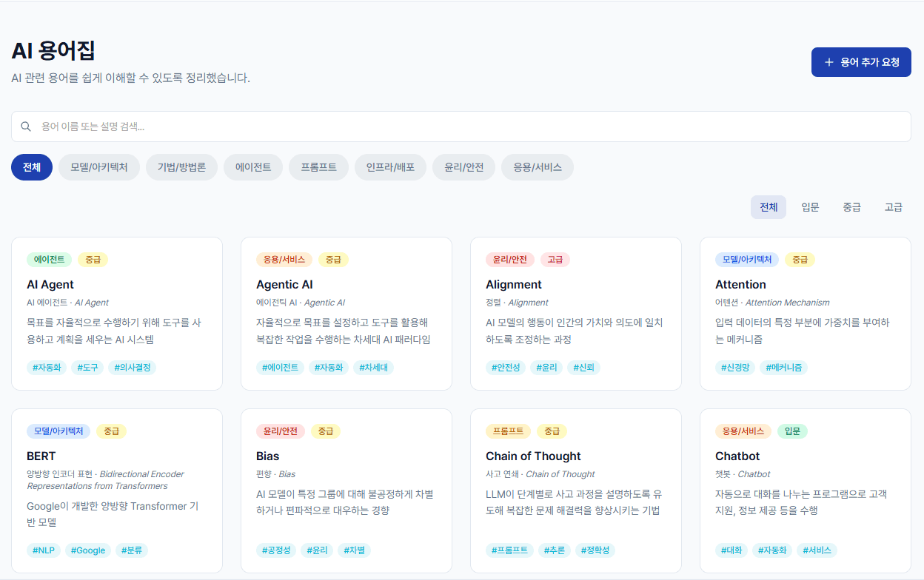924x580 pixels.
Task: Click the search magnifier icon
Action: [26, 127]
